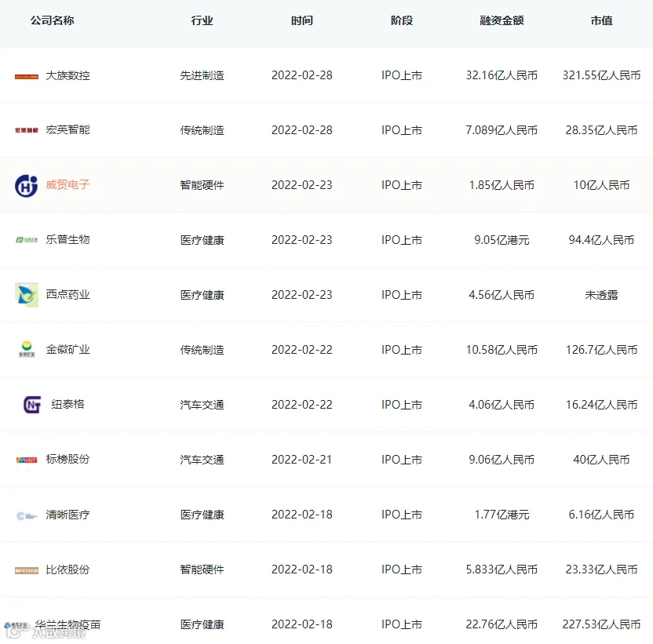653x644 pixels.
Task: Open the 威贸电子 company link
Action: click(67, 185)
